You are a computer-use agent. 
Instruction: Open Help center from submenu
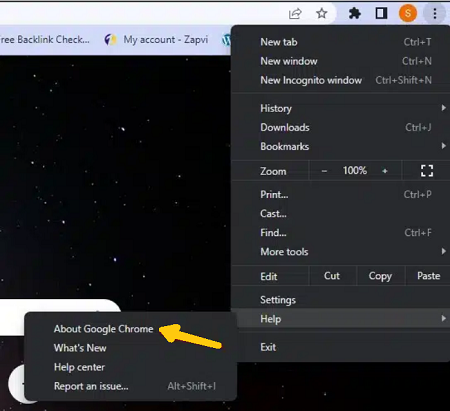[x=131, y=367]
